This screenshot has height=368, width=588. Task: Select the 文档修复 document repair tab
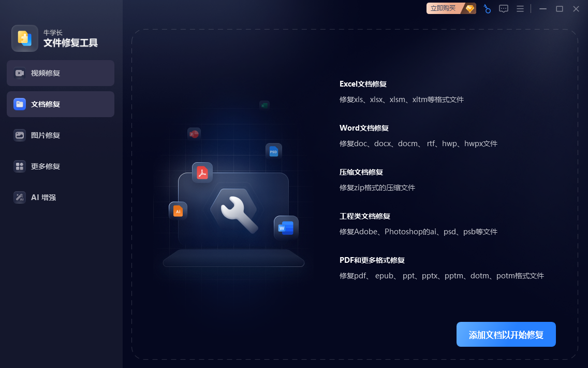point(61,104)
